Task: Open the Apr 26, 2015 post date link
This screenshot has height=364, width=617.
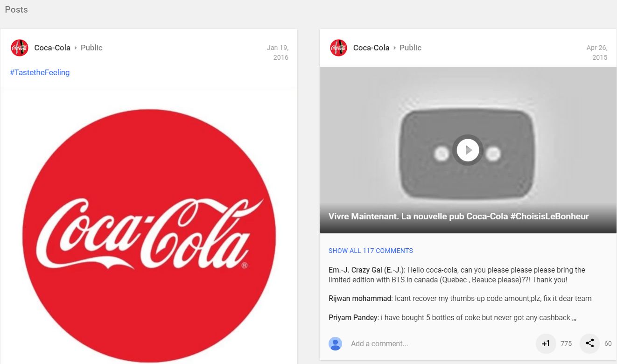Action: 597,52
